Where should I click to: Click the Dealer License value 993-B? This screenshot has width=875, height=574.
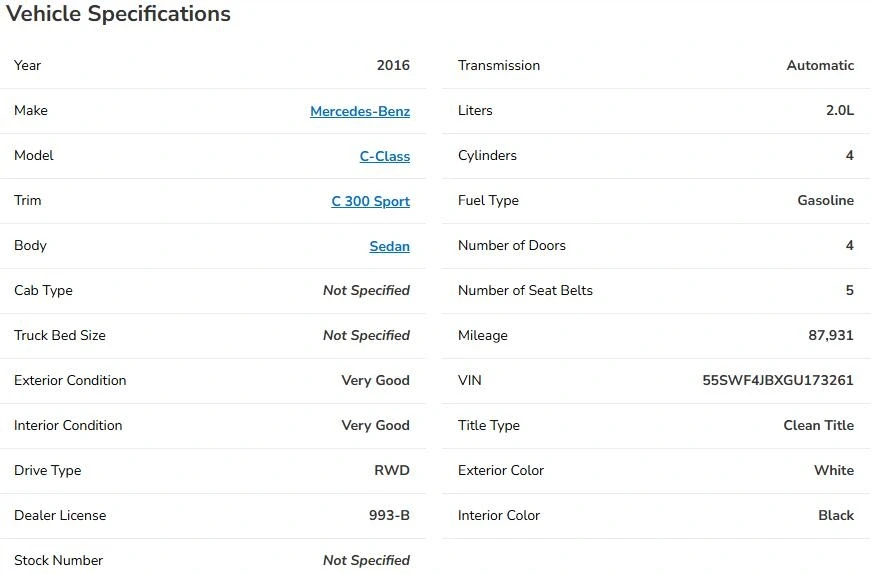(x=390, y=515)
